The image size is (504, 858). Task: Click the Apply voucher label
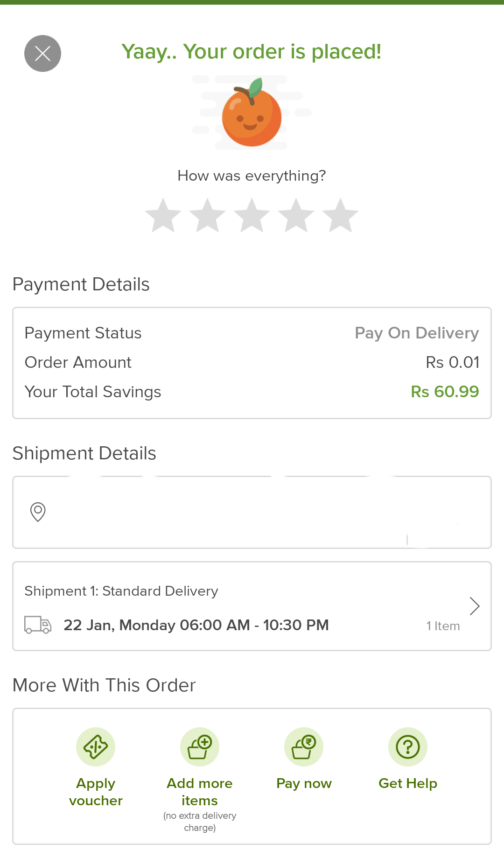click(x=96, y=792)
